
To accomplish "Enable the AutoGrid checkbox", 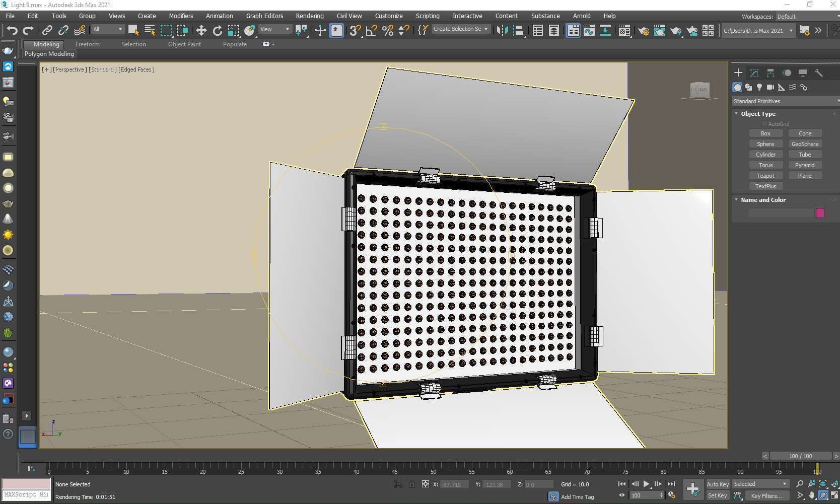I will 764,124.
